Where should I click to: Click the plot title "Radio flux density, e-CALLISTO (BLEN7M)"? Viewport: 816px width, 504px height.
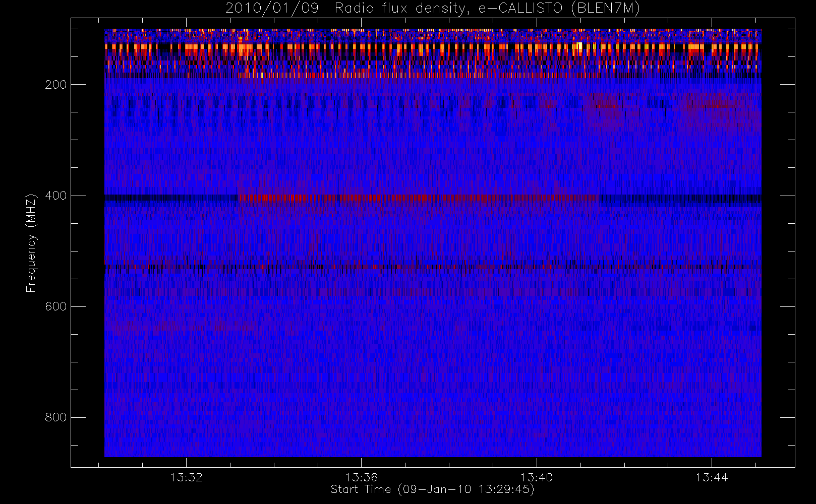487,9
